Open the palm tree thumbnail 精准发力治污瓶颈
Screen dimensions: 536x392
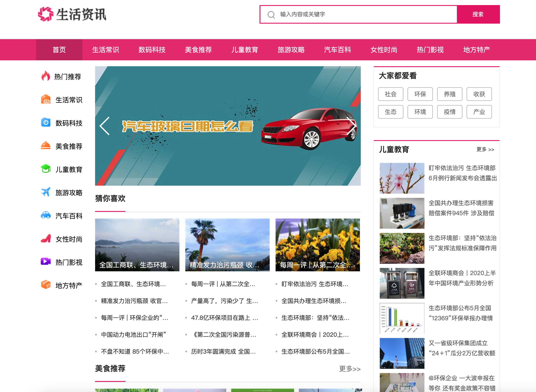coord(227,245)
